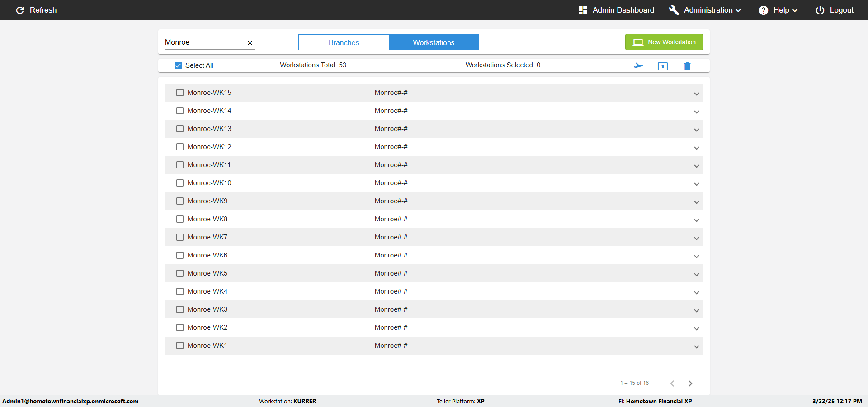Screen dimensions: 868x407
Task: Open the Administration menu
Action: pyautogui.click(x=705, y=10)
